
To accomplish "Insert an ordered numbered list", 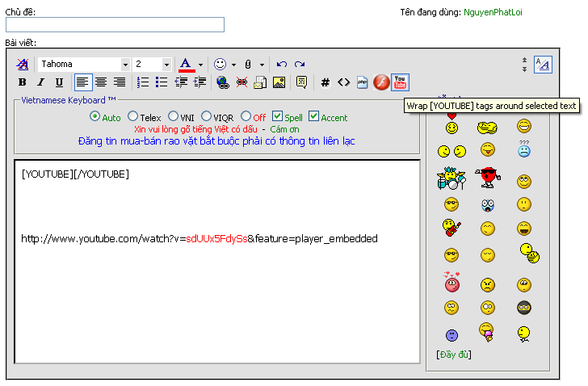I will (143, 82).
